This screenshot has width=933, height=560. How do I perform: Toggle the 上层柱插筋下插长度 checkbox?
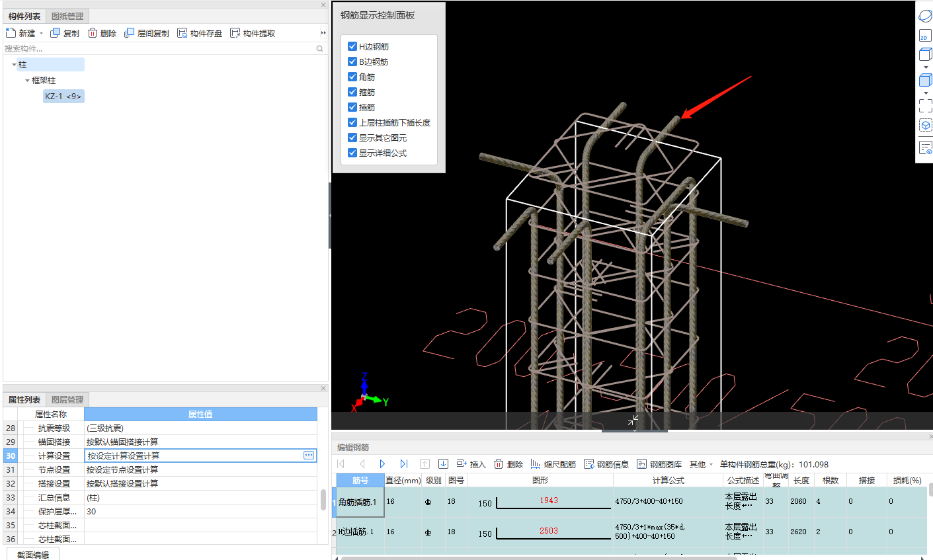(x=352, y=122)
